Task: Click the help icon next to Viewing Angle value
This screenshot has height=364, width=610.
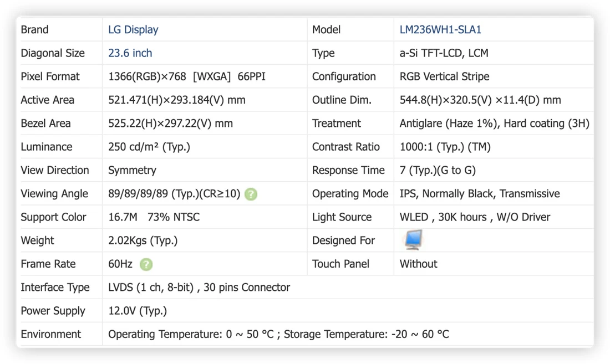Action: (x=251, y=194)
